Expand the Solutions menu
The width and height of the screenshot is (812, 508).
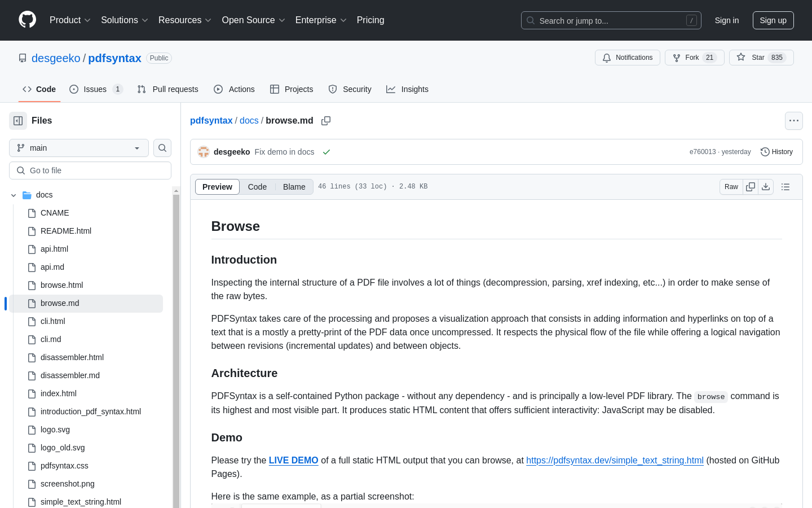pos(125,20)
